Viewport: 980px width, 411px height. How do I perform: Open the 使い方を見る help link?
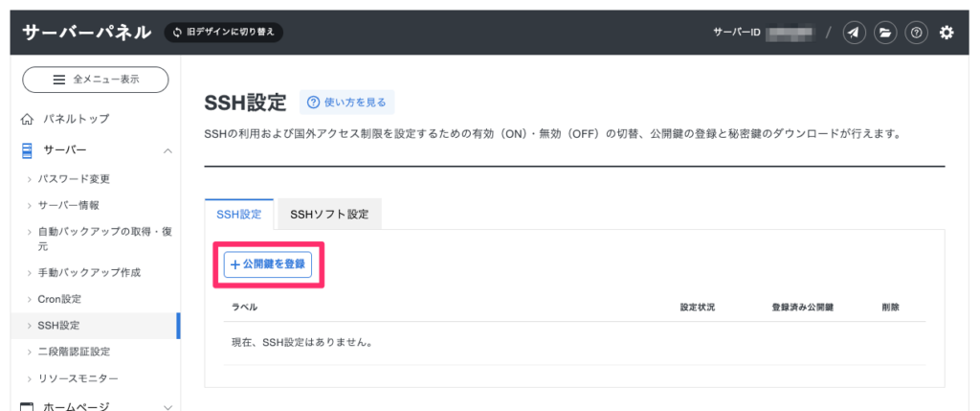(346, 103)
